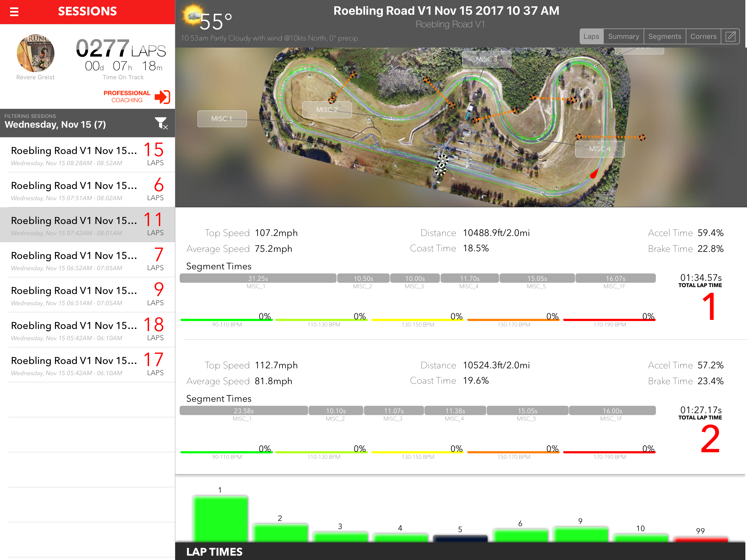Screen dimensions: 747x560
Task: Click the edit pencil icon
Action: coord(730,36)
